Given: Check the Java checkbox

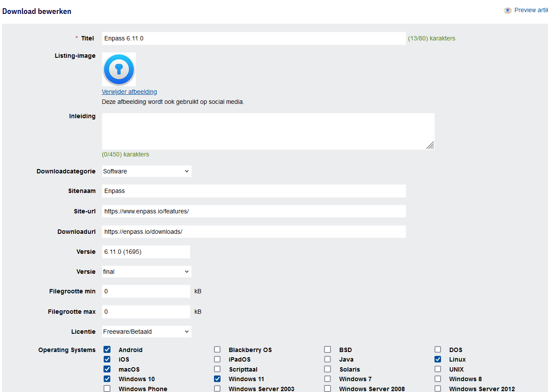Looking at the screenshot, I should 327,359.
